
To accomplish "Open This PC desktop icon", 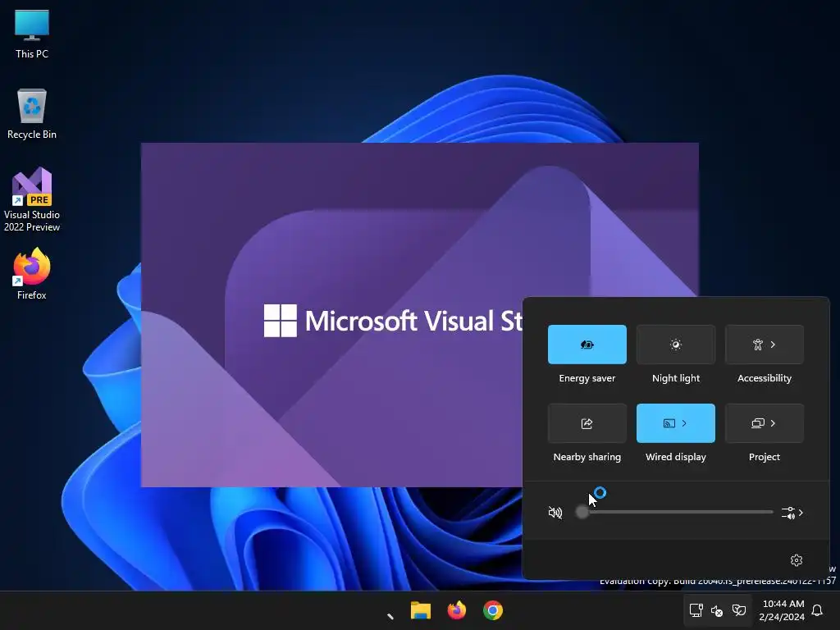I will coord(32,33).
